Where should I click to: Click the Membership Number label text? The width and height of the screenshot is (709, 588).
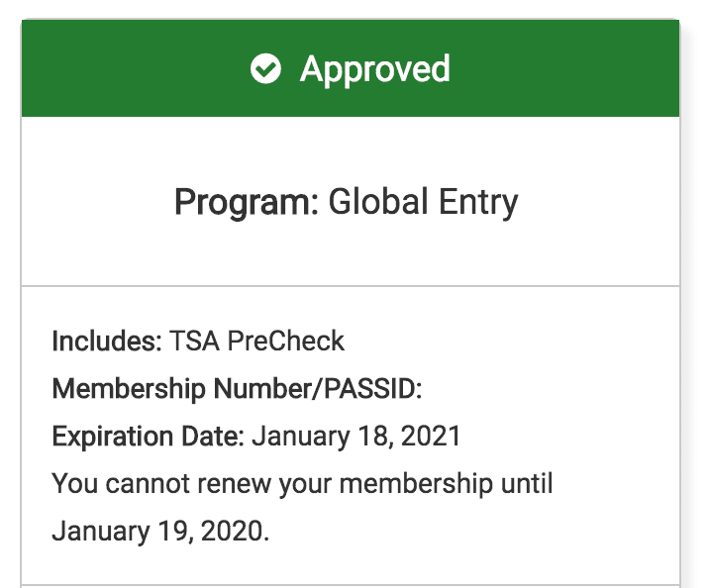pos(180,389)
